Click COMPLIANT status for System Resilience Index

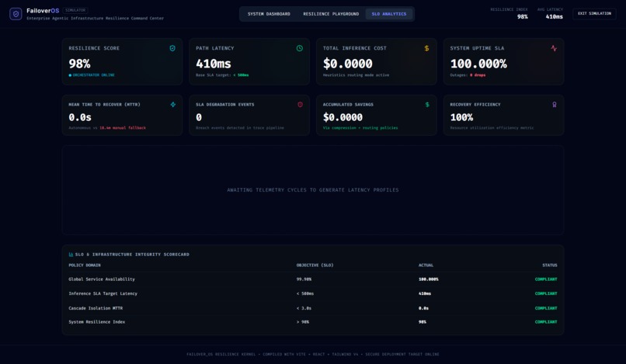pyautogui.click(x=546, y=322)
